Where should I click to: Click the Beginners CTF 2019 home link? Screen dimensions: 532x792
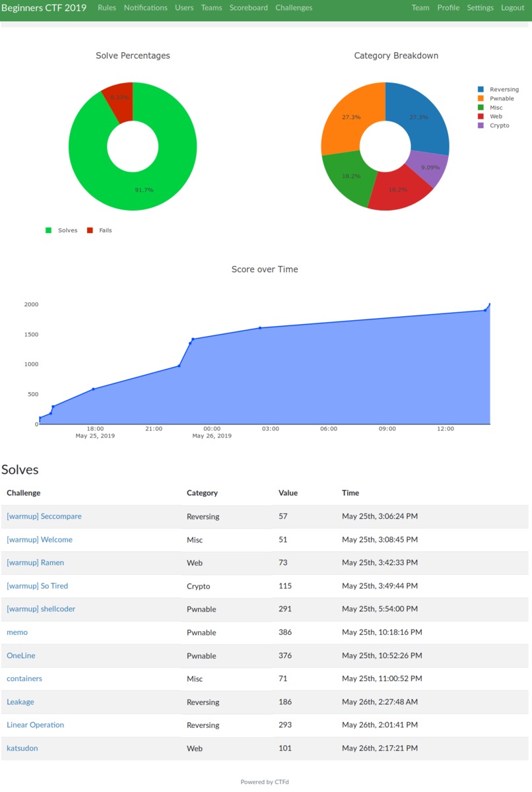point(44,8)
